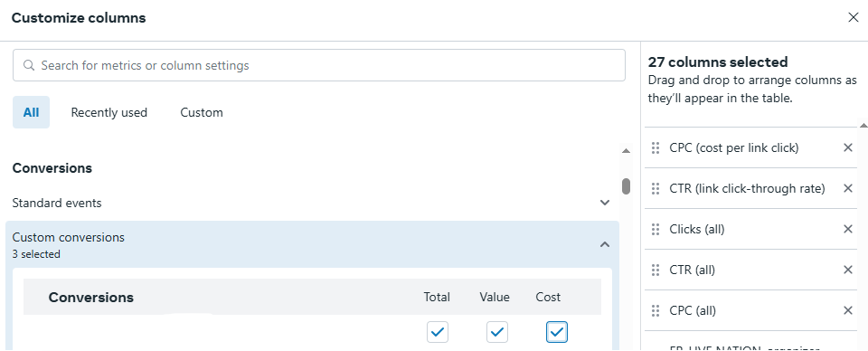Close the Customize columns dialog
This screenshot has width=868, height=351.
pyautogui.click(x=853, y=18)
